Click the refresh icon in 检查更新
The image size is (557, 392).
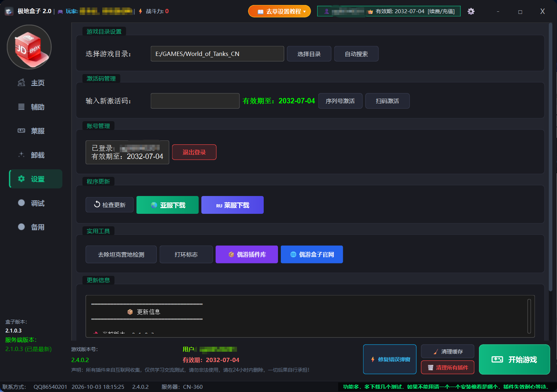[x=97, y=205]
